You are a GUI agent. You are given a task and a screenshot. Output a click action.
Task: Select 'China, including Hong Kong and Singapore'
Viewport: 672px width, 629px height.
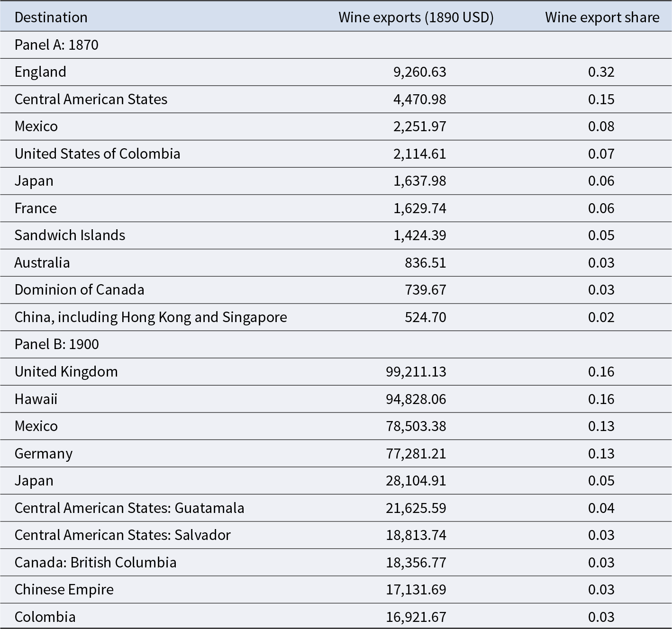(151, 317)
